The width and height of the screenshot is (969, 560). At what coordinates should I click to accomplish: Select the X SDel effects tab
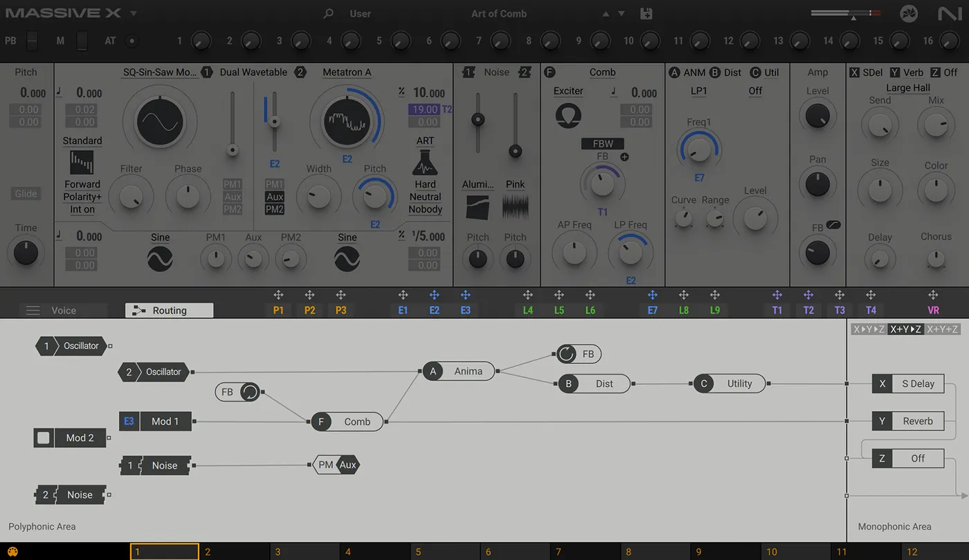(866, 72)
